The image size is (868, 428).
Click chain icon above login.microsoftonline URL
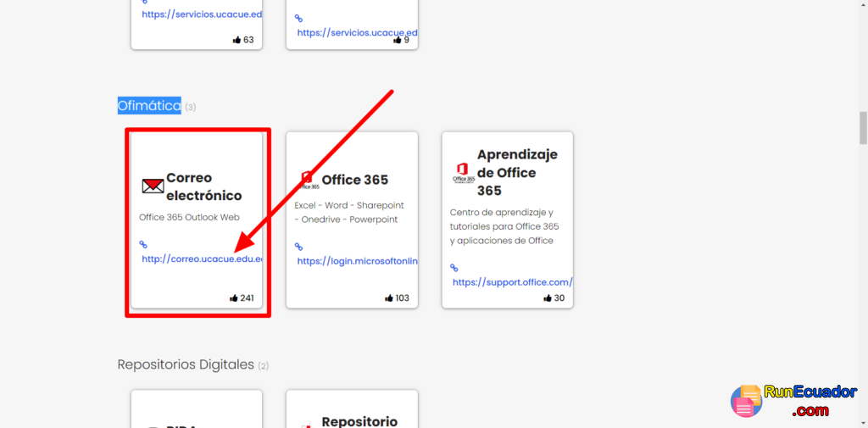click(x=298, y=247)
